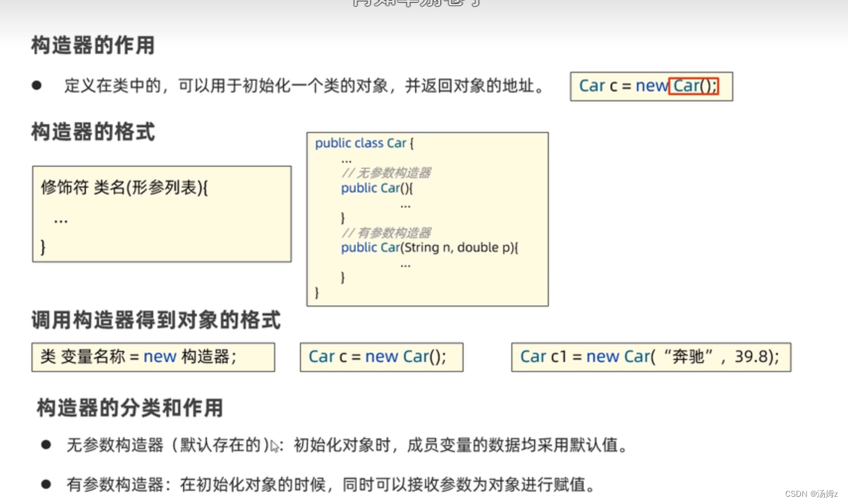Select the heading 调用构造器得到对象的格式
The height and width of the screenshot is (504, 848).
pyautogui.click(x=155, y=320)
